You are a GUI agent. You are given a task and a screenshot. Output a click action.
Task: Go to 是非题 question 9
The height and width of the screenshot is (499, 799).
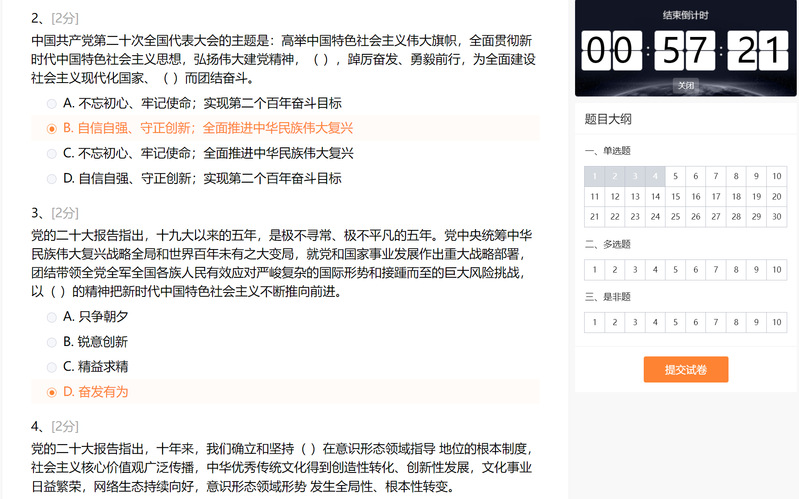756,322
